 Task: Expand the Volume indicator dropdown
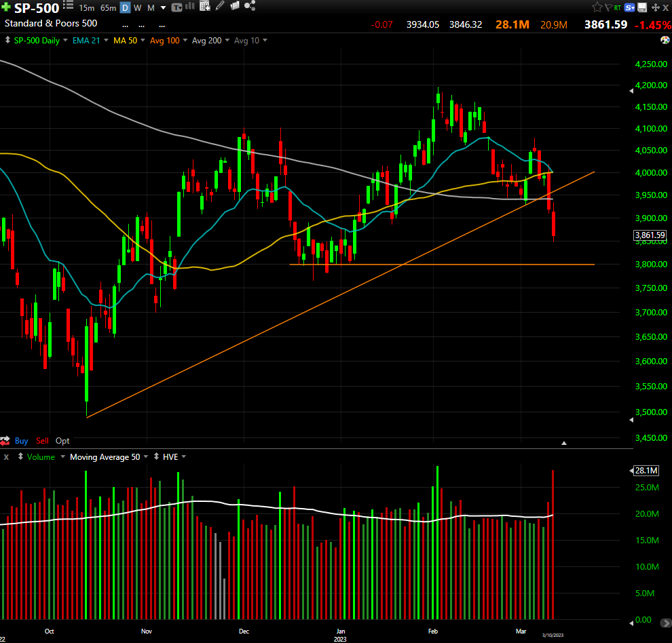click(62, 456)
